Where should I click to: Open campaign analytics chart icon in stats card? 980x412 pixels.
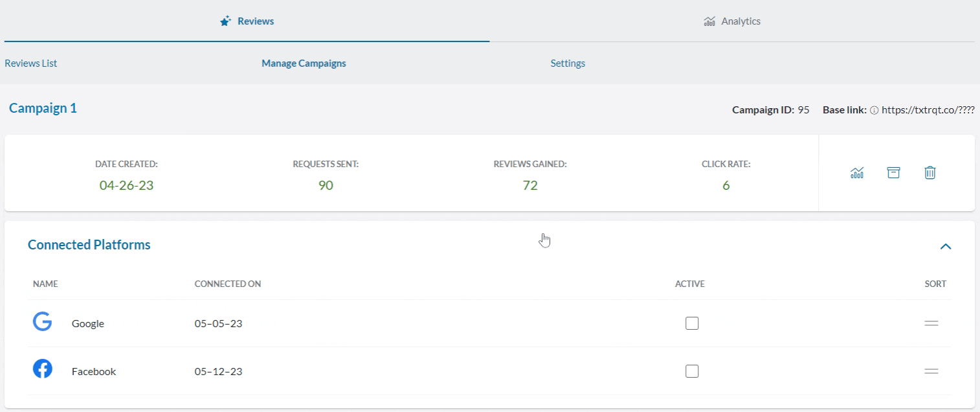857,173
